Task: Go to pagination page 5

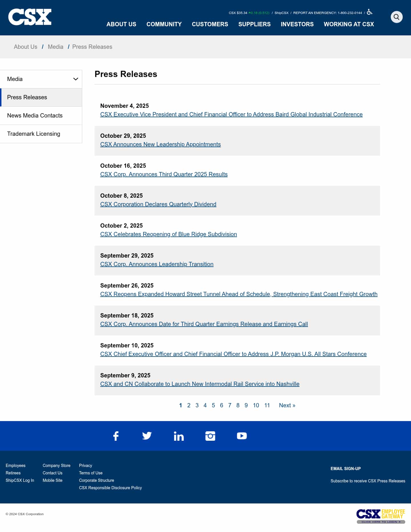Action: [x=213, y=405]
